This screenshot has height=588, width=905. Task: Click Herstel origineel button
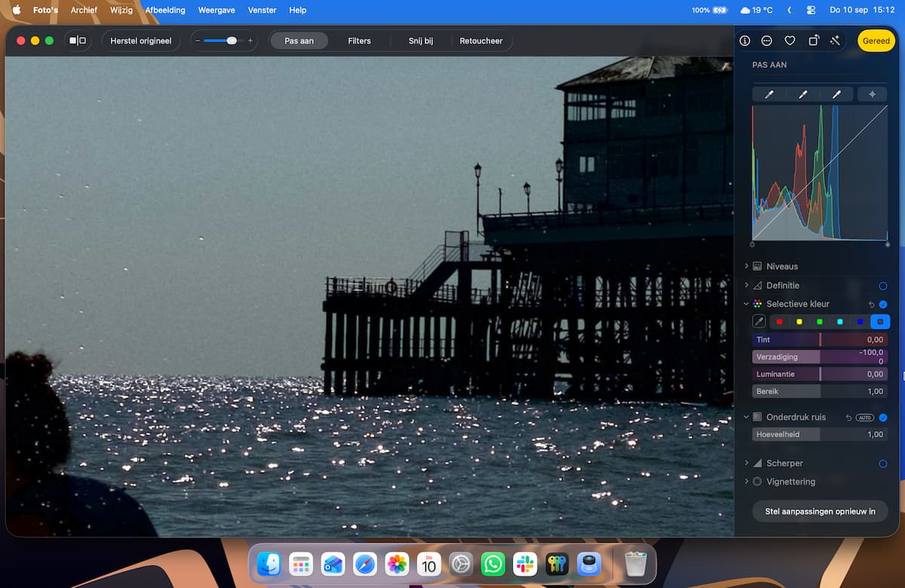(x=141, y=41)
